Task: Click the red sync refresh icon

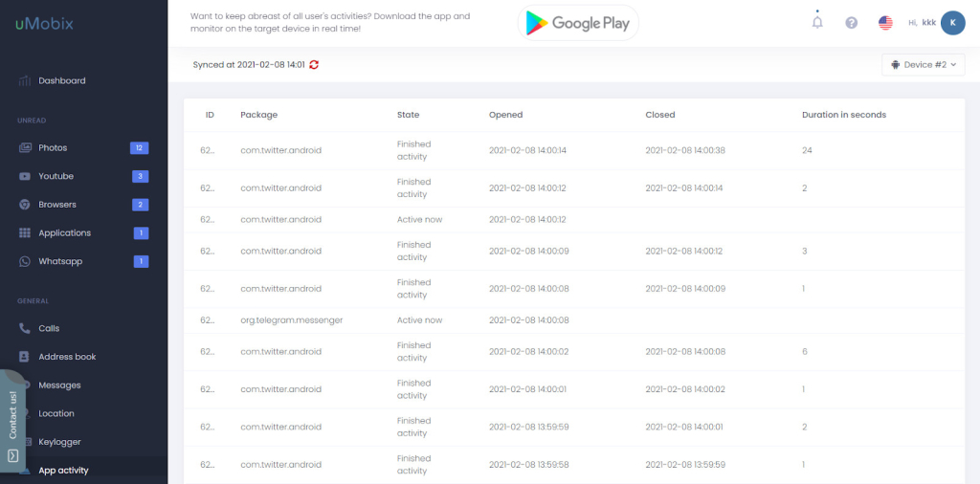Action: point(314,64)
